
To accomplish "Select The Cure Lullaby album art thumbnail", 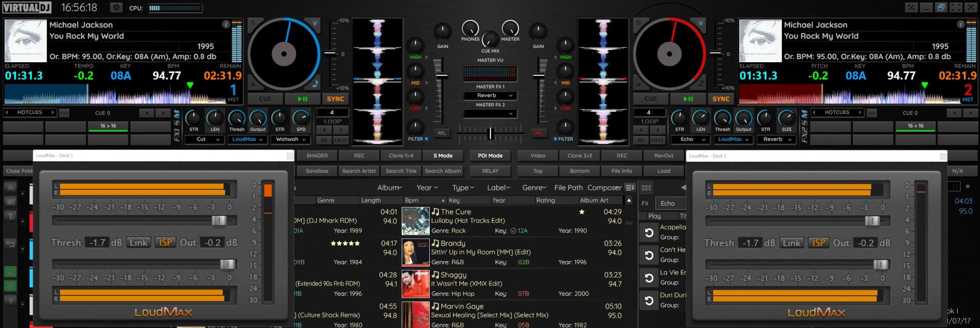I will coord(415,221).
